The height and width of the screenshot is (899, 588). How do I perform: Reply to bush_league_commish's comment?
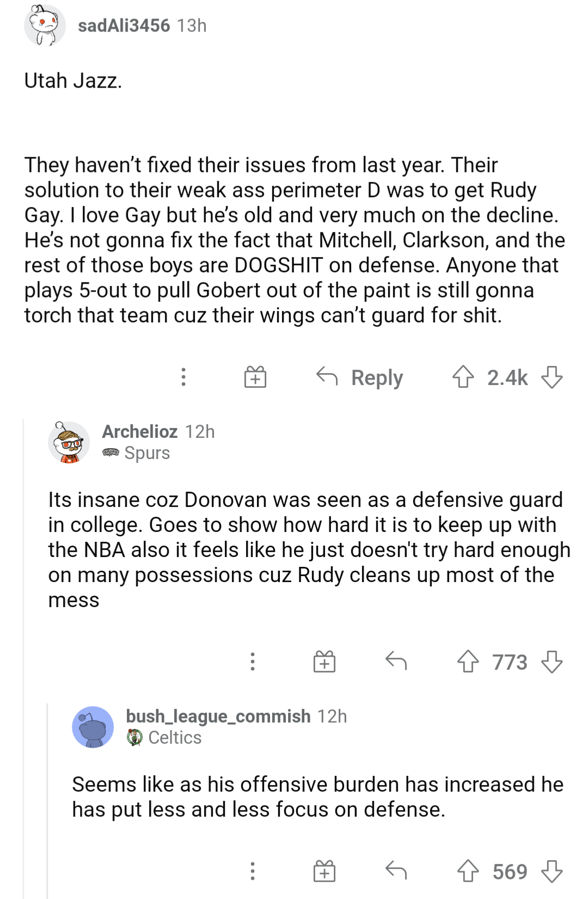(x=396, y=870)
